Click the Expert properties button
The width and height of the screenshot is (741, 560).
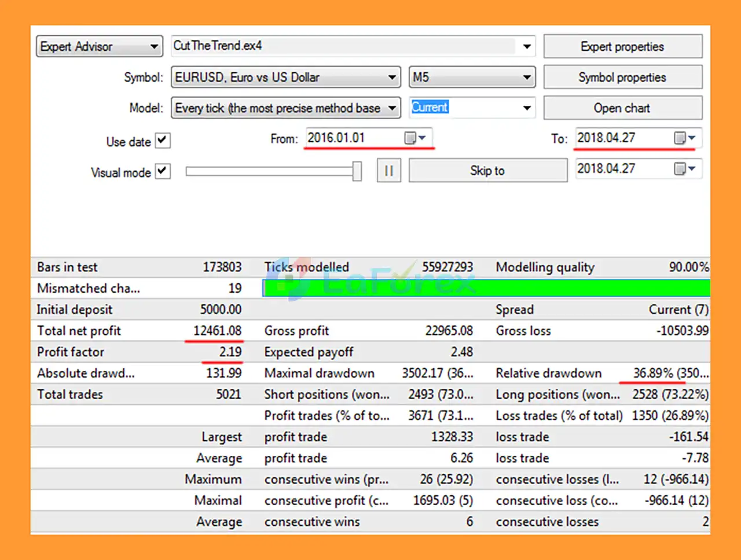622,46
